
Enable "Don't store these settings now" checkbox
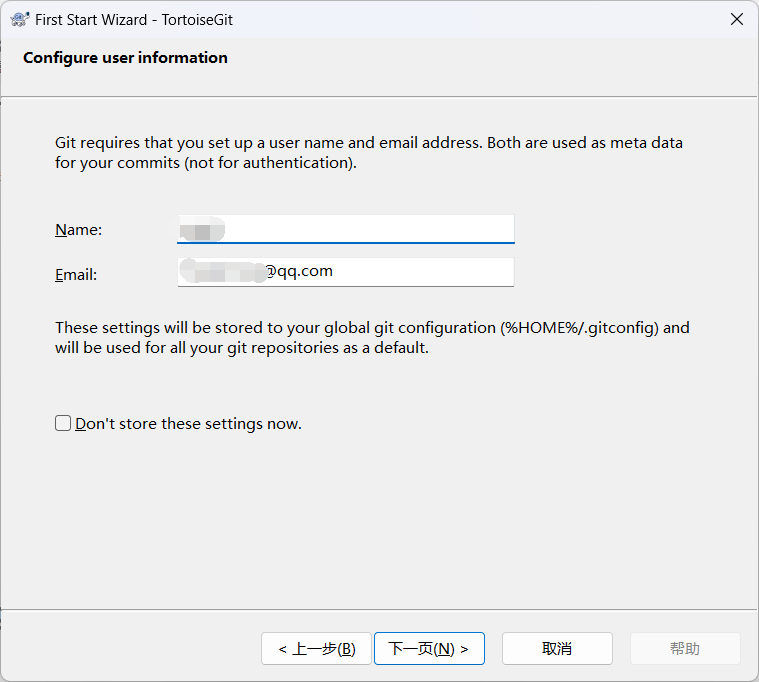point(63,423)
